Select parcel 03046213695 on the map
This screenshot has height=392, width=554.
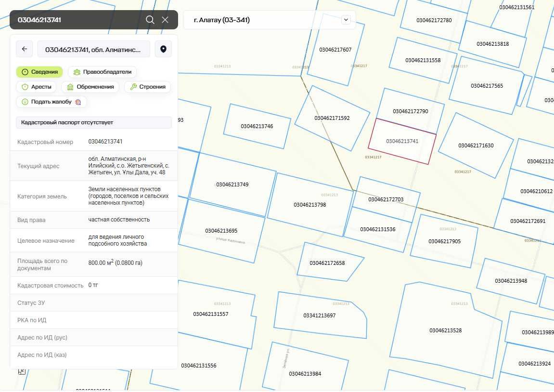(x=221, y=231)
